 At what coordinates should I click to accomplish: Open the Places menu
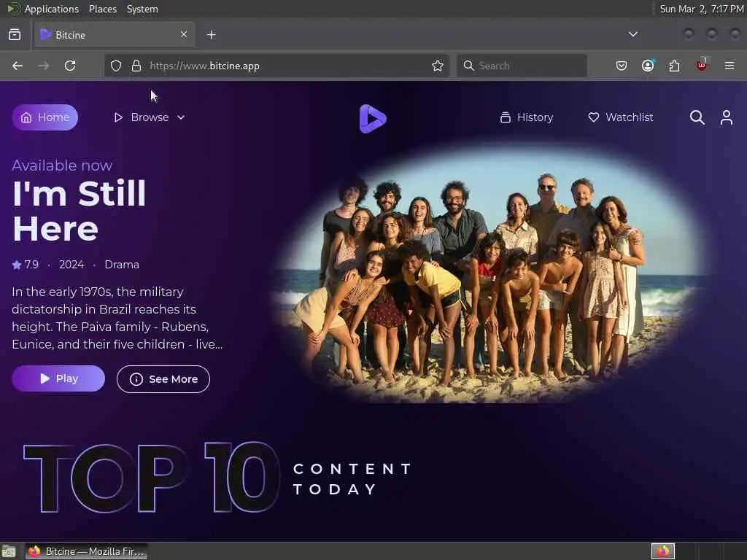pyautogui.click(x=102, y=9)
